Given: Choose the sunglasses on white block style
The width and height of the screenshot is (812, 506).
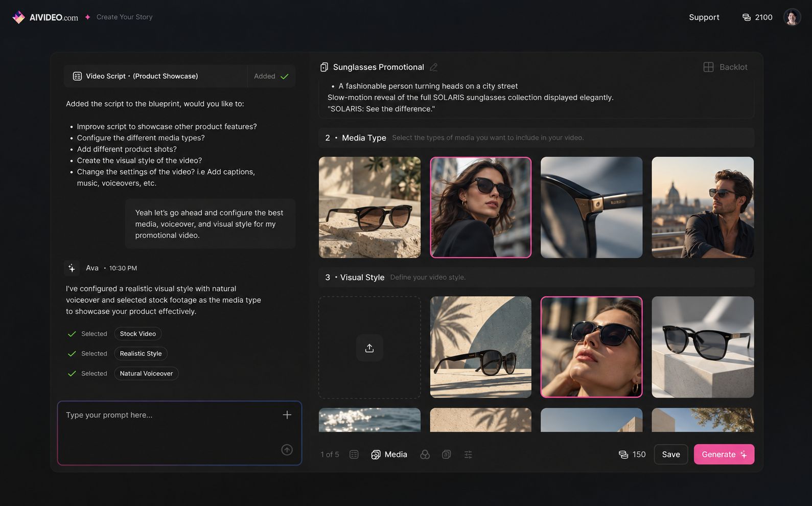Looking at the screenshot, I should coord(703,348).
